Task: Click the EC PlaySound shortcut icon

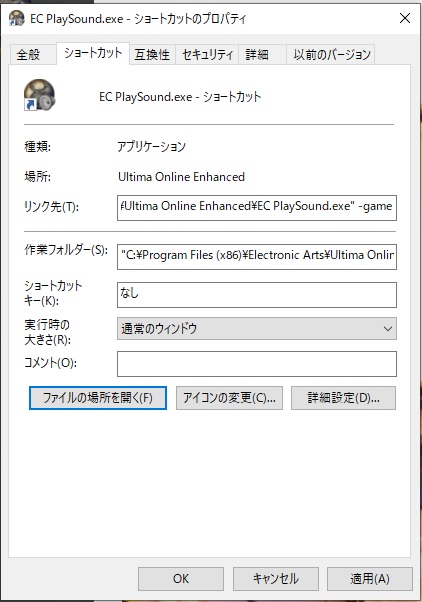Action: 40,95
